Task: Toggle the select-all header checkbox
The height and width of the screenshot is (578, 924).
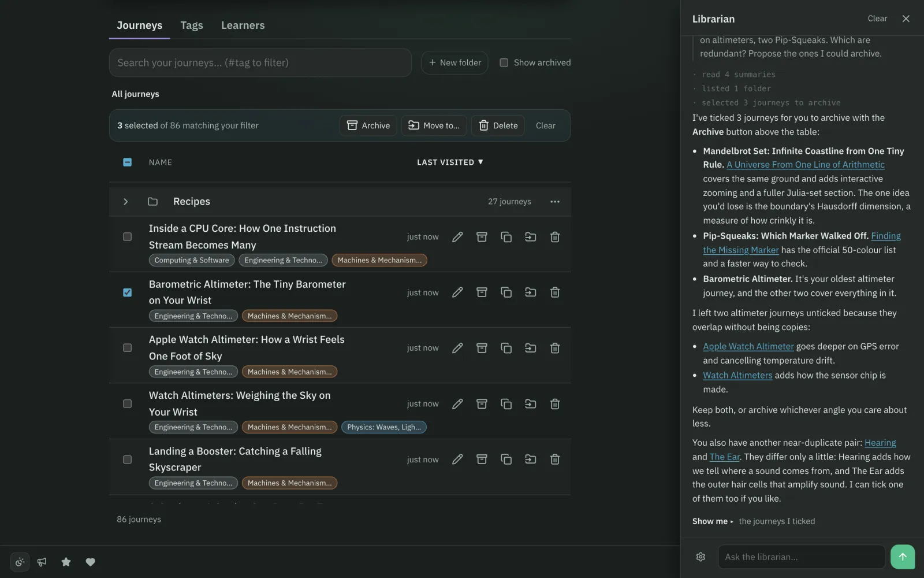Action: [128, 162]
